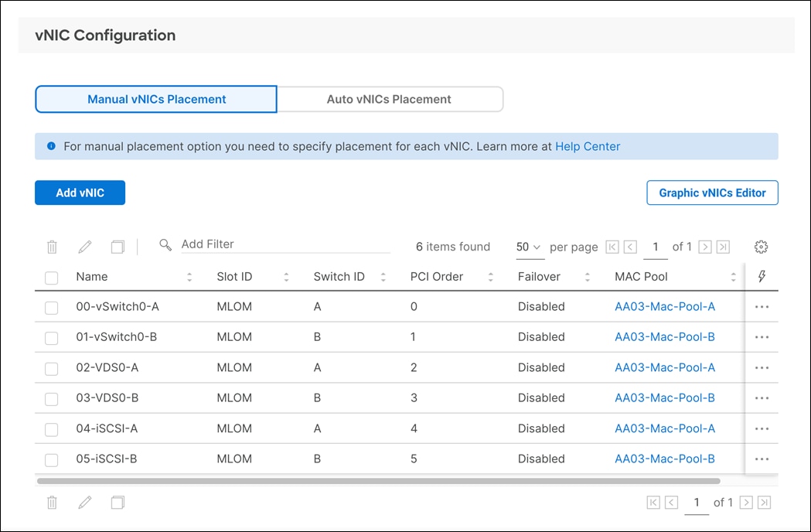Select the checkbox for 04-iSCSI-A

(x=51, y=428)
